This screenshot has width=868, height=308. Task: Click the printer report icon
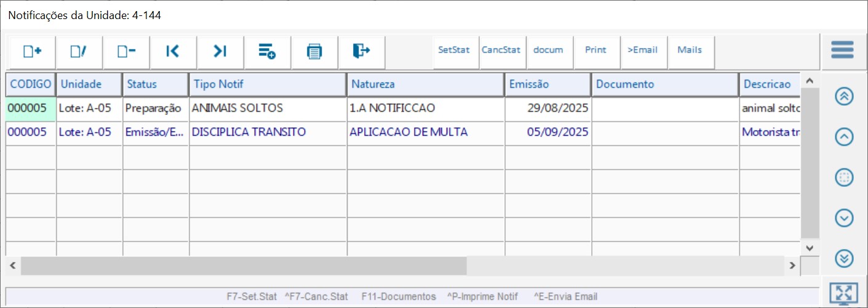[x=314, y=52]
